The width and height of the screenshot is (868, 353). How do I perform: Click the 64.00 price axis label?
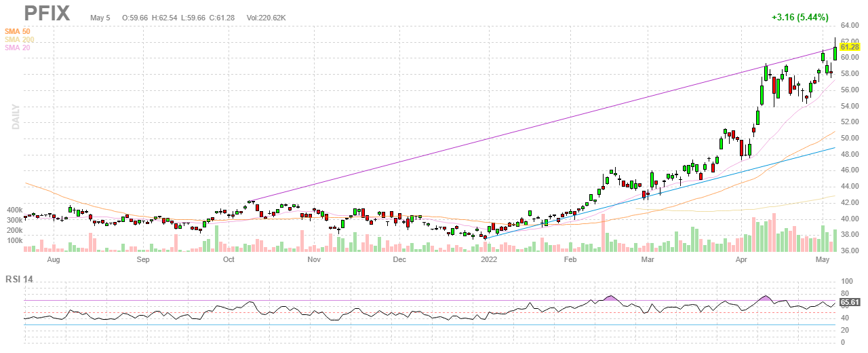pyautogui.click(x=850, y=25)
